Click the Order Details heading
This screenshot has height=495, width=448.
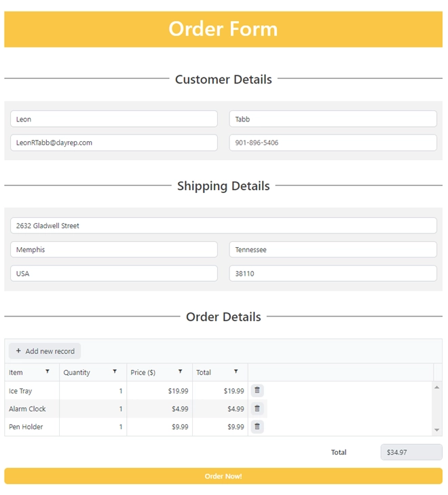[223, 316]
